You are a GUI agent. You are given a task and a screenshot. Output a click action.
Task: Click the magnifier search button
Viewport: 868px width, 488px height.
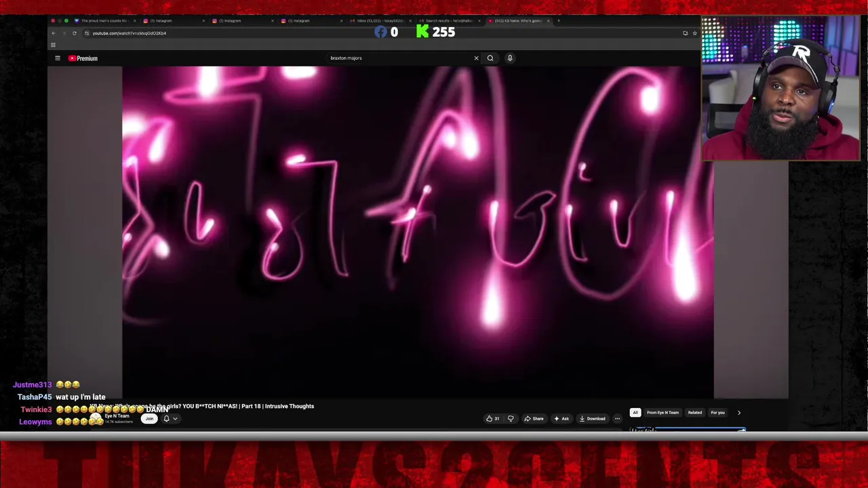pyautogui.click(x=490, y=58)
